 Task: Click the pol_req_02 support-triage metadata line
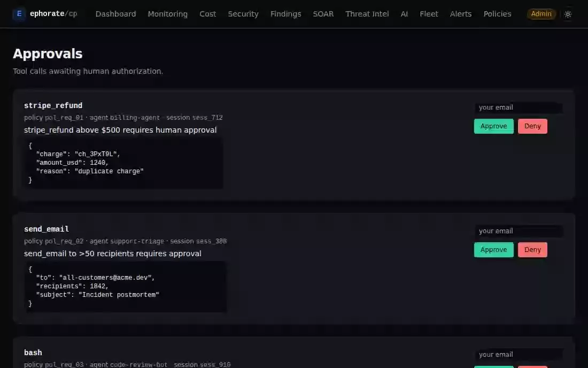pyautogui.click(x=125, y=241)
